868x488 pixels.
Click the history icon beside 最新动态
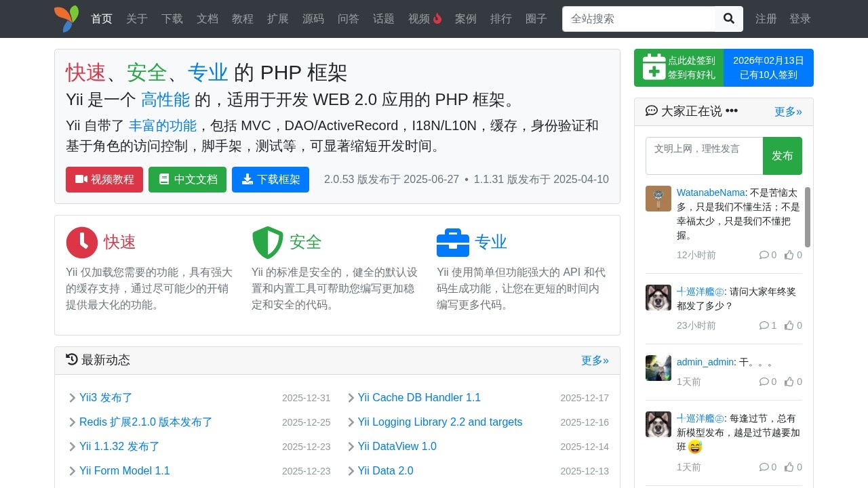point(71,359)
